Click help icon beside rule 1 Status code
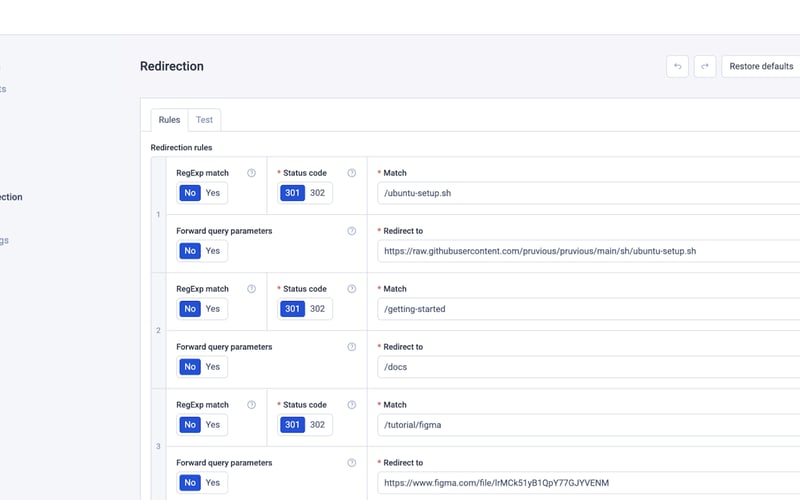This screenshot has width=800, height=500. [x=351, y=173]
